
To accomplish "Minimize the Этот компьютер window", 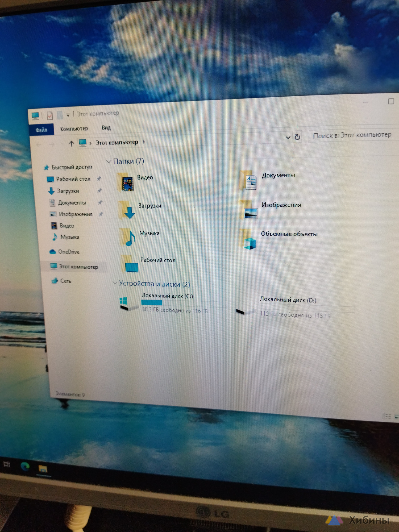I will click(365, 102).
